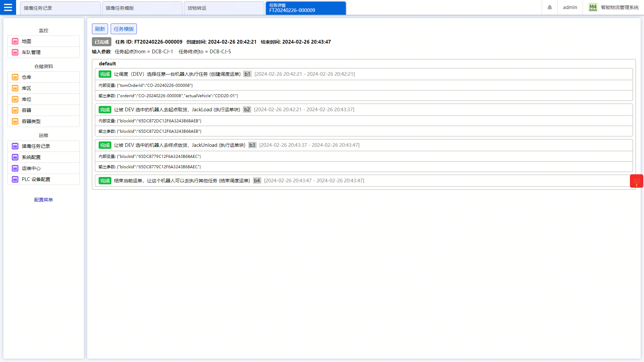Click the notification bell icon
This screenshot has width=644, height=362.
[x=550, y=7]
